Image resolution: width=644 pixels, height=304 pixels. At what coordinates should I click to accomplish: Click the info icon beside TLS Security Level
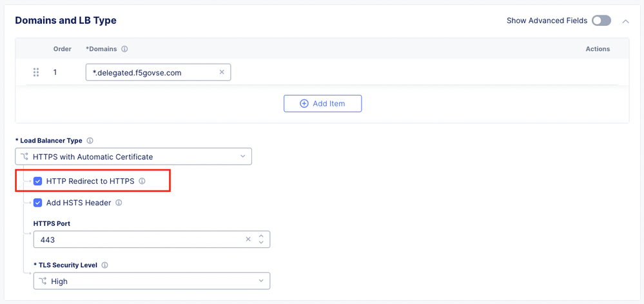pyautogui.click(x=105, y=265)
